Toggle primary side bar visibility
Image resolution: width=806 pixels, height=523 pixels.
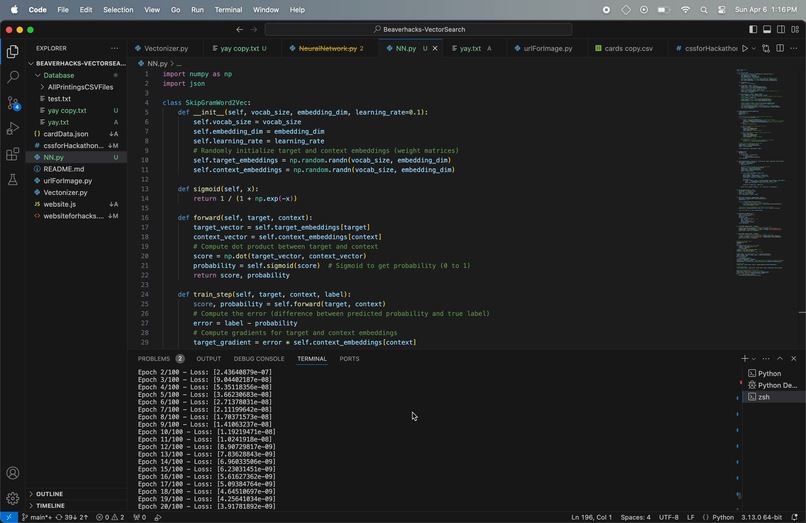[753, 29]
